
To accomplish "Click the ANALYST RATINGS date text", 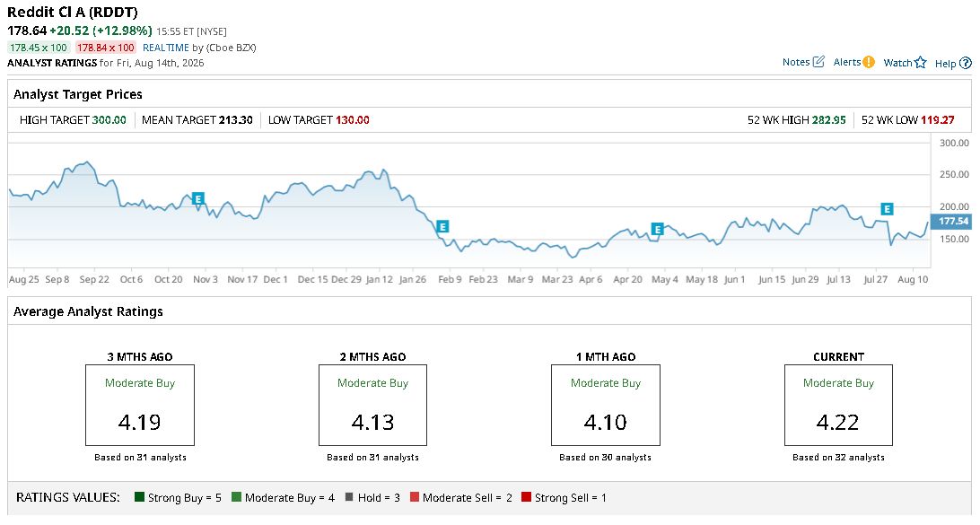I will [106, 63].
